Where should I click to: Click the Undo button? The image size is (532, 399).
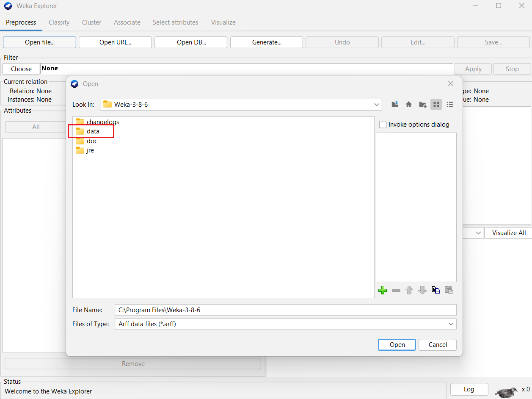tap(342, 42)
